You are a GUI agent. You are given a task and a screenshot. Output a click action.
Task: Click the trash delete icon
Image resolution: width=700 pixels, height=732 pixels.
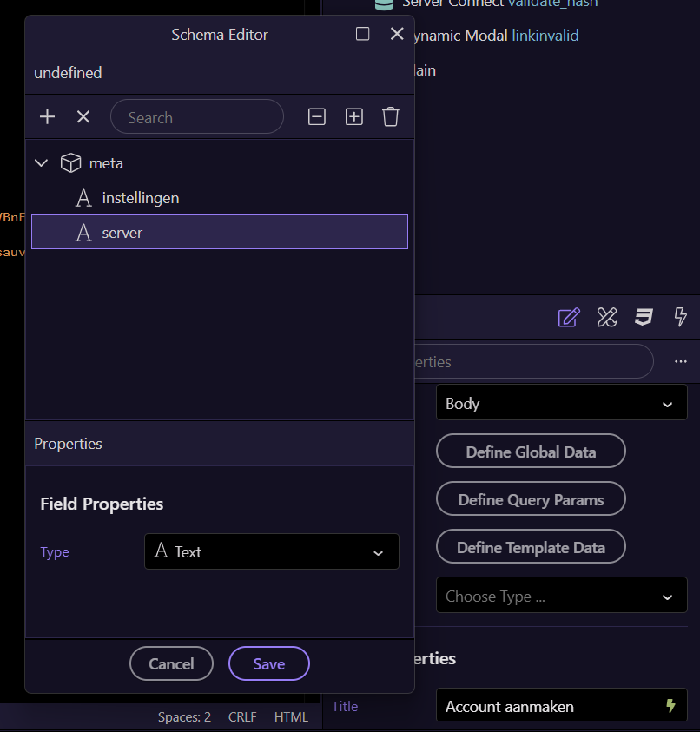391,116
